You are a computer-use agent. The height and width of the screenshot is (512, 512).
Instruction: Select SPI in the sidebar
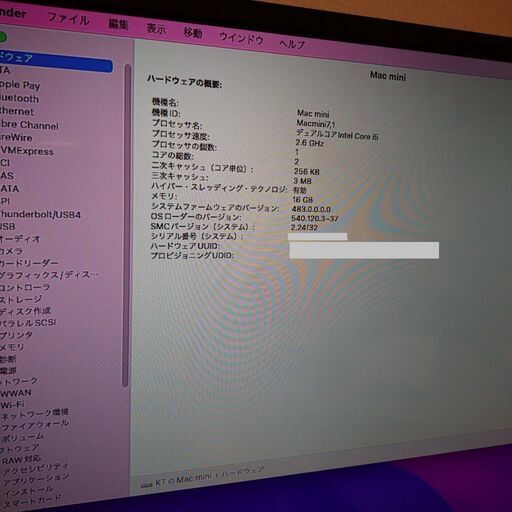click(5, 201)
